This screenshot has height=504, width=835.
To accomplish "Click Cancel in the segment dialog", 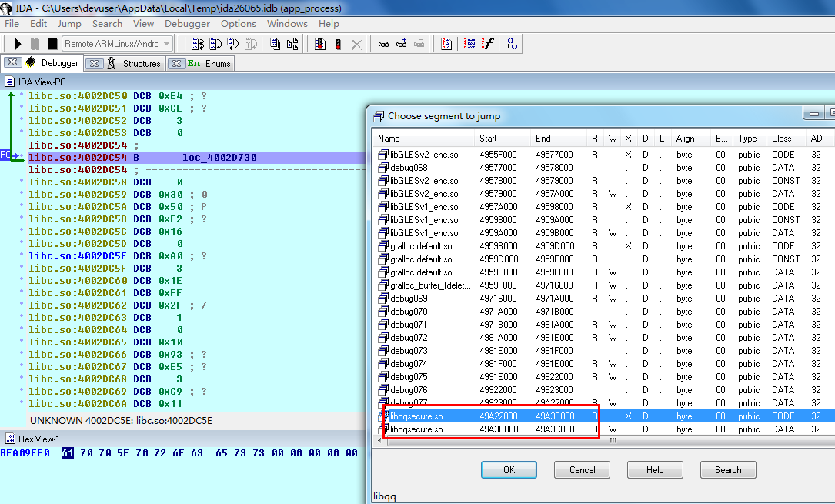I will pyautogui.click(x=582, y=470).
